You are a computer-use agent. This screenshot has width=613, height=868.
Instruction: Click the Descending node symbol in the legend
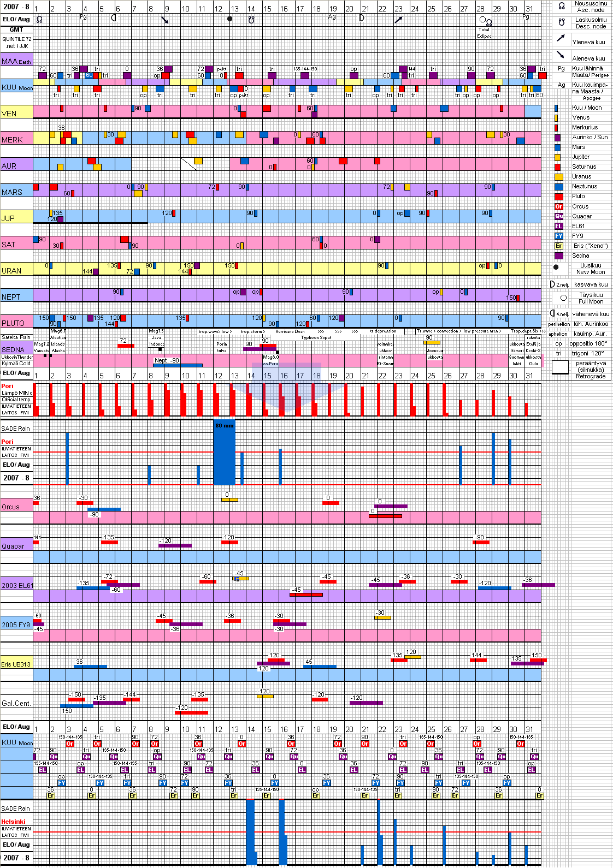(x=561, y=22)
